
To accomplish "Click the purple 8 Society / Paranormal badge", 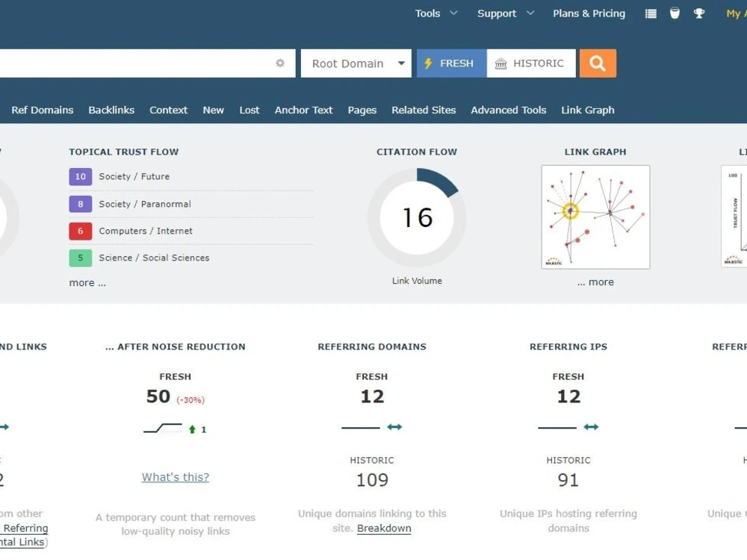I will pos(81,204).
